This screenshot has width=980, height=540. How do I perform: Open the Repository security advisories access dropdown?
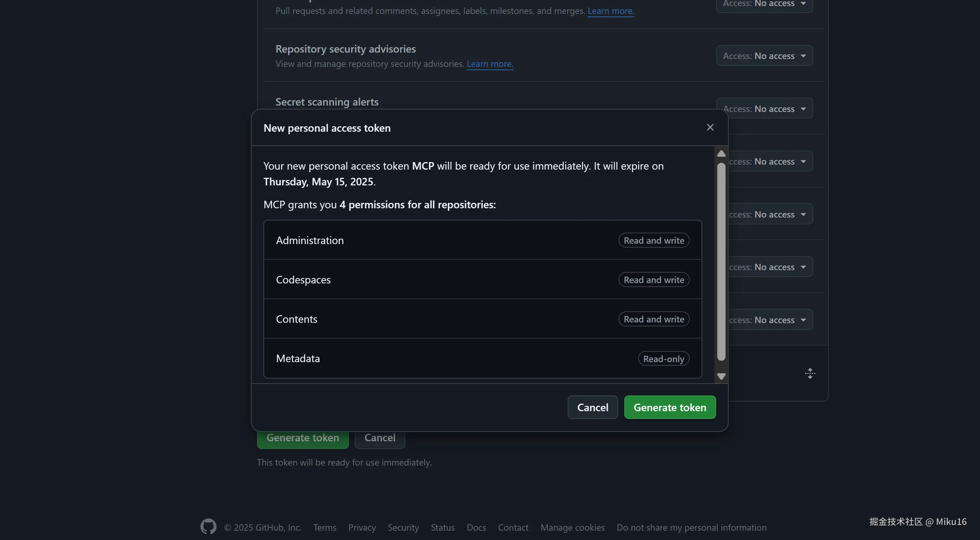coord(764,55)
